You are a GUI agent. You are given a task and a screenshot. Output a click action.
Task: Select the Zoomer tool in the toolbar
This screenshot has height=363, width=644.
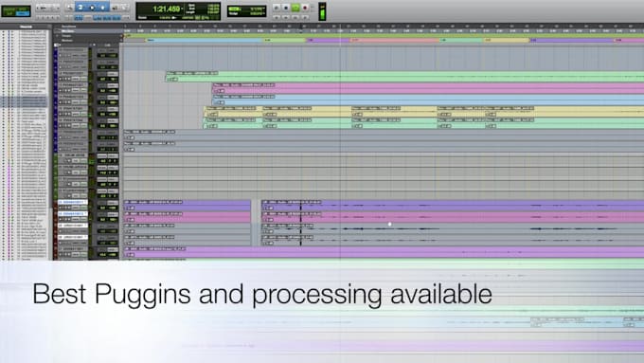[69, 8]
